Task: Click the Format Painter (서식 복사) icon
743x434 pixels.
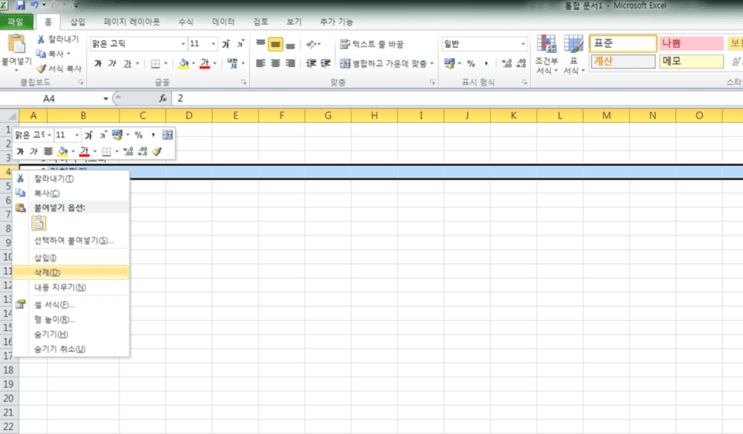Action: pyautogui.click(x=41, y=69)
